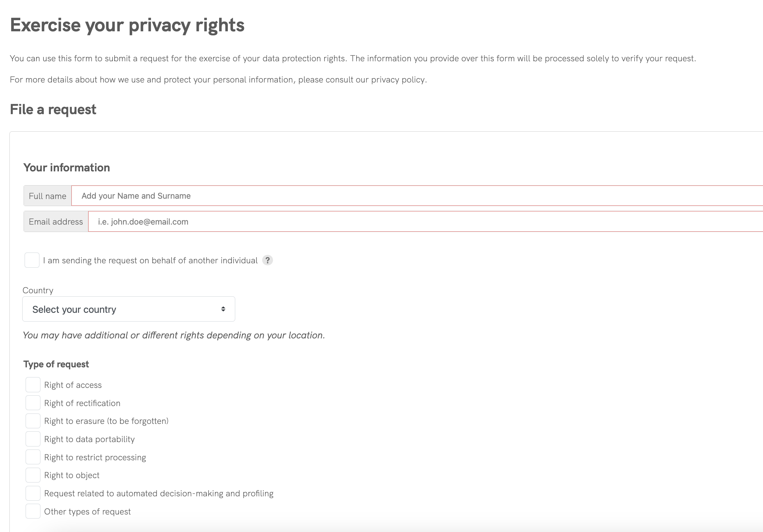Screen dimensions: 763x532
Task: Check the behalf of another individual box
Action: point(32,260)
